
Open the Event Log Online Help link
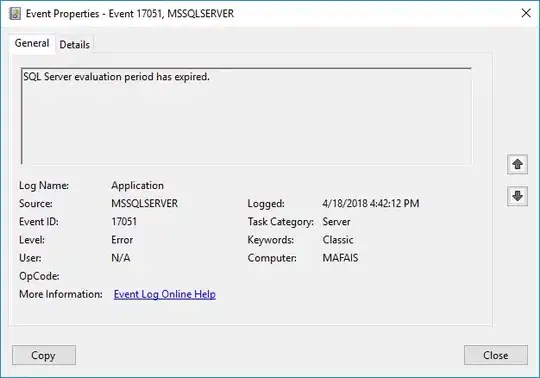(x=165, y=294)
